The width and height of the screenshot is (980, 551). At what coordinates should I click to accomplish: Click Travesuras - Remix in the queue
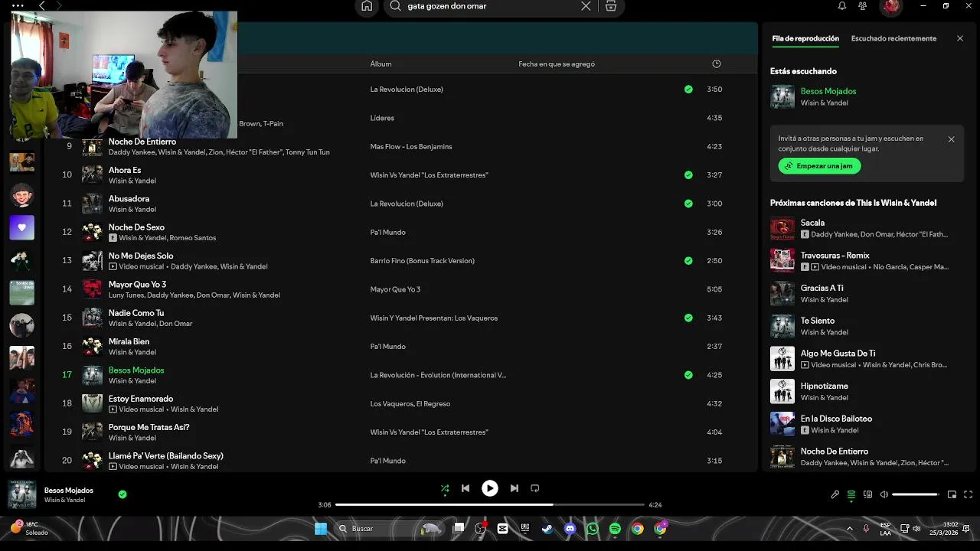[835, 256]
